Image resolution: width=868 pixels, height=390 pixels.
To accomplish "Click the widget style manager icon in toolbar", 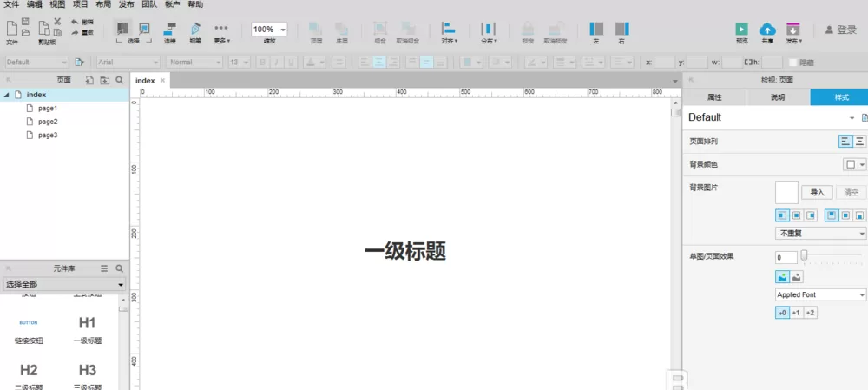I will coord(79,62).
